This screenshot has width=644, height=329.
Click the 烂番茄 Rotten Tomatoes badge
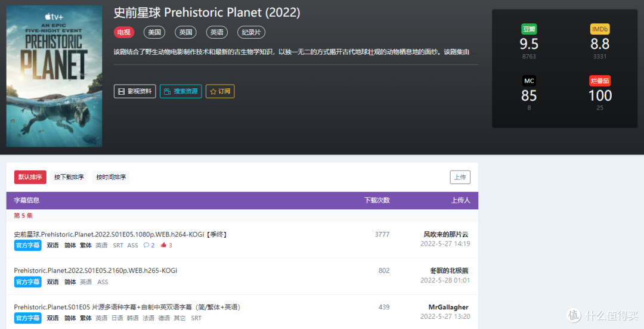600,81
